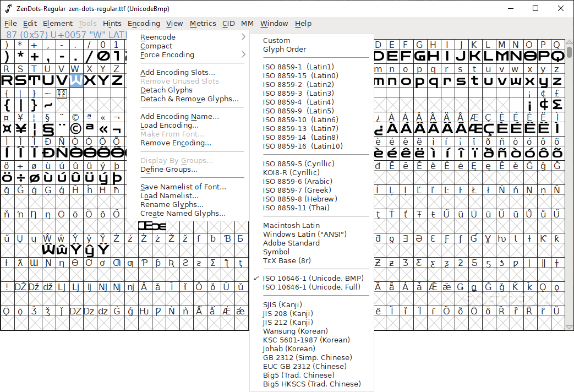Open the Element menu
Viewport: 574px width, 392px height.
point(58,24)
